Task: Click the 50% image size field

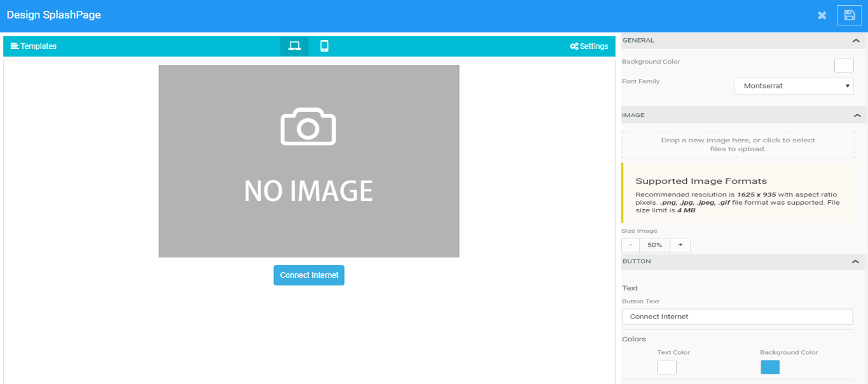Action: point(654,245)
